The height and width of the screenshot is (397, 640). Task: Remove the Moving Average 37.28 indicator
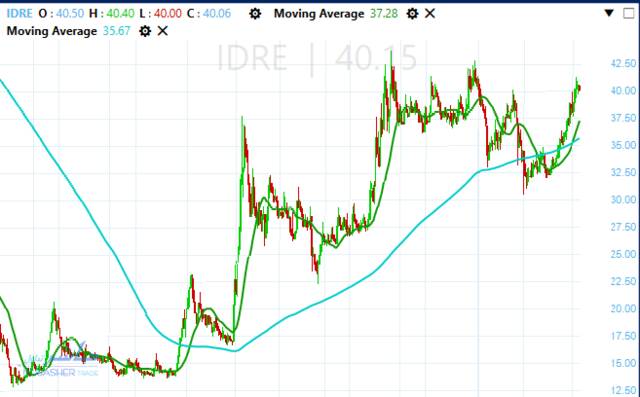[430, 14]
